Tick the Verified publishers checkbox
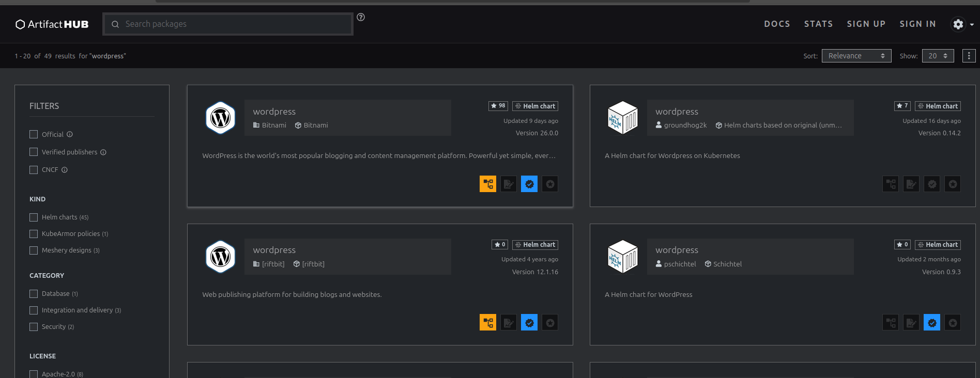 [34, 152]
